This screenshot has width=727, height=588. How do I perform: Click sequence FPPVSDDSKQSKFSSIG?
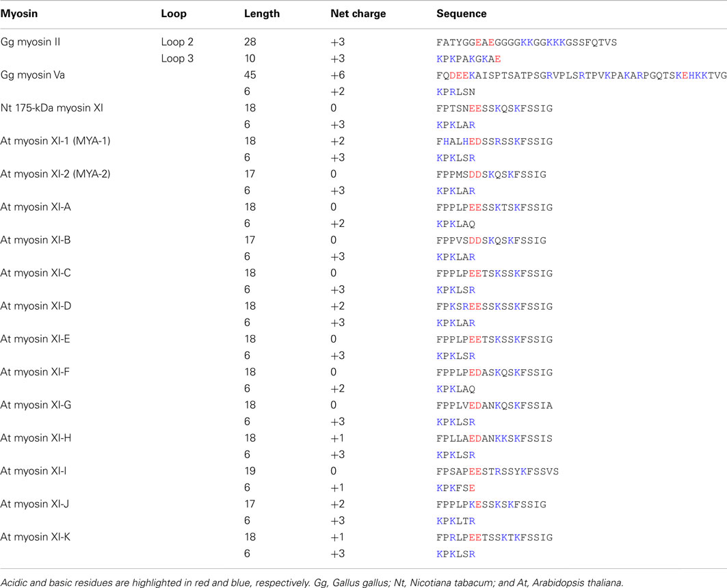491,241
